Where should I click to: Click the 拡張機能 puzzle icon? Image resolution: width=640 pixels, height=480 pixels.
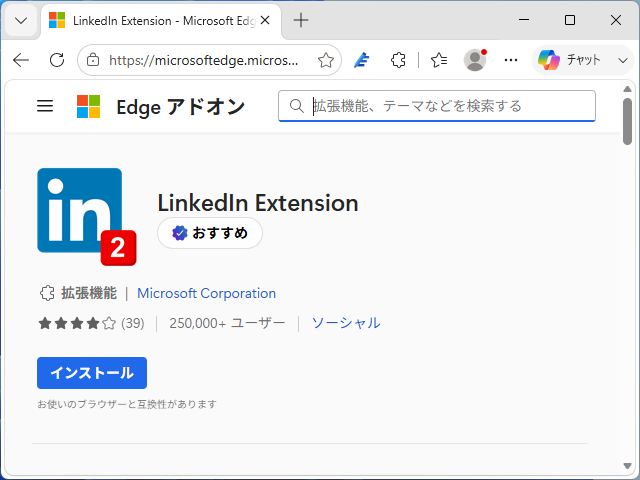tap(47, 293)
